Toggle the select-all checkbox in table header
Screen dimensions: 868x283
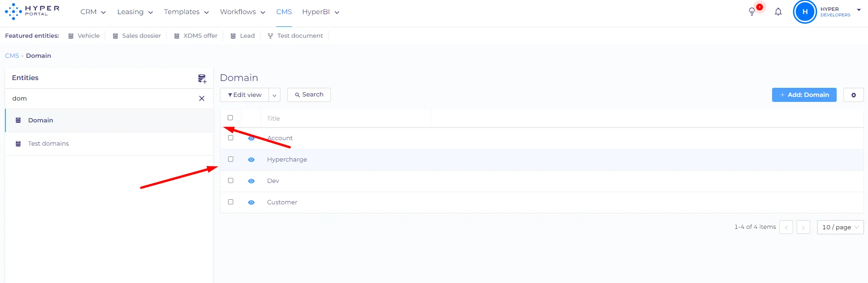click(x=230, y=118)
